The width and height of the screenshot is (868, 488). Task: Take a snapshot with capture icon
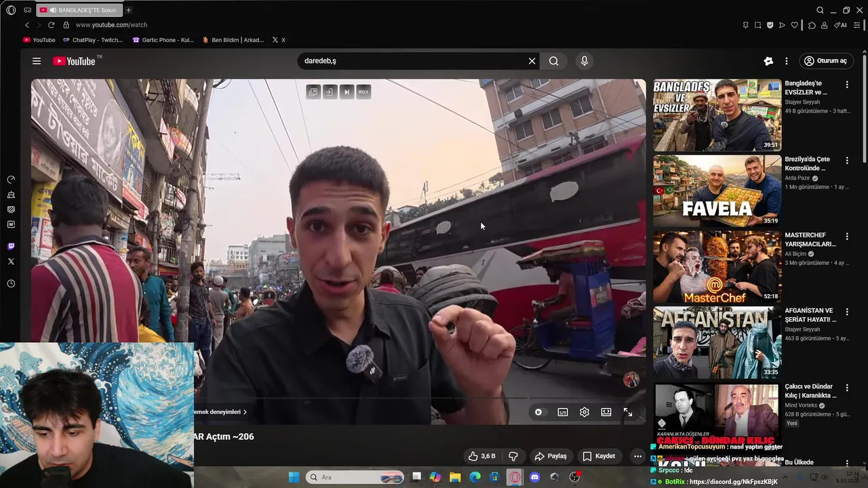click(757, 25)
